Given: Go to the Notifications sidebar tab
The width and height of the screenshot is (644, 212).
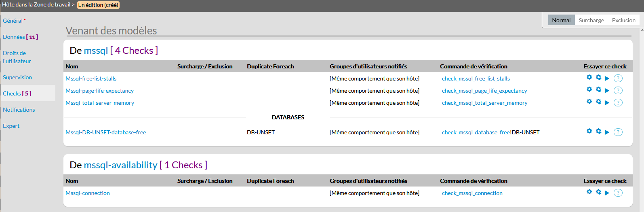Looking at the screenshot, I should tap(19, 110).
